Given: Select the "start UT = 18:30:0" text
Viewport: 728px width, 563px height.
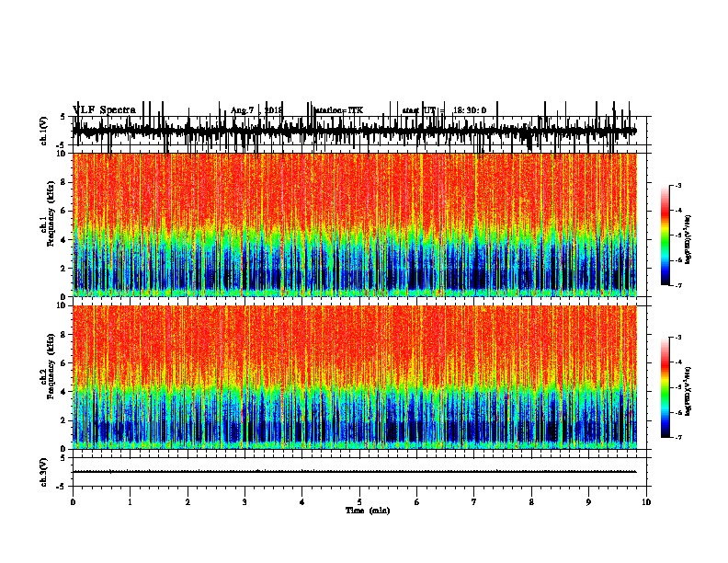Looking at the screenshot, I should click(444, 110).
